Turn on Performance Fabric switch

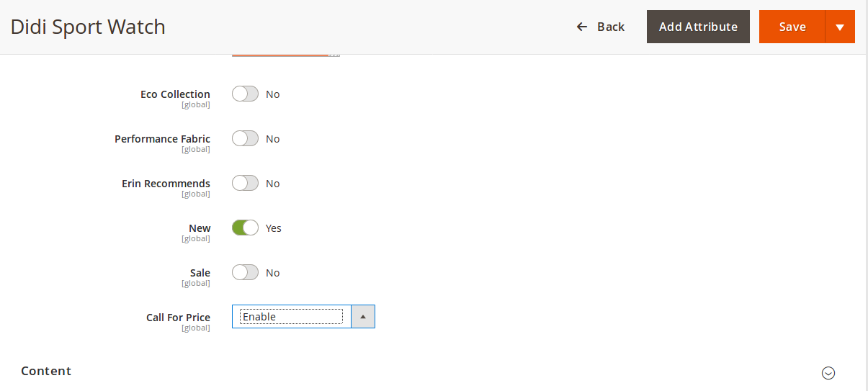245,139
